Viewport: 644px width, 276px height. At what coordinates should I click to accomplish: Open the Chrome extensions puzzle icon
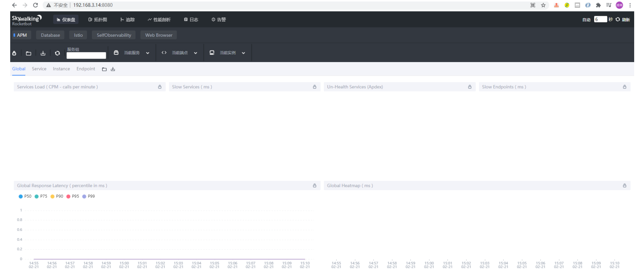pos(598,5)
